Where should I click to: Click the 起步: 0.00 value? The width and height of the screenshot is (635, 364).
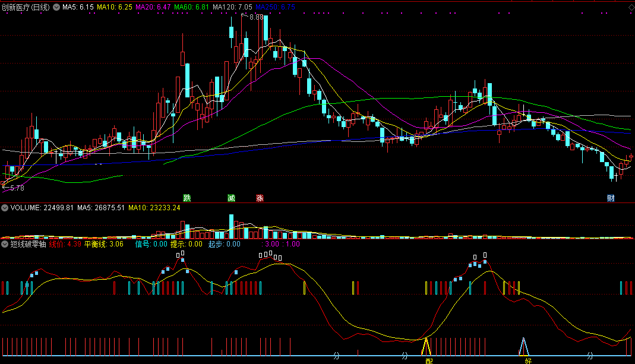click(225, 244)
